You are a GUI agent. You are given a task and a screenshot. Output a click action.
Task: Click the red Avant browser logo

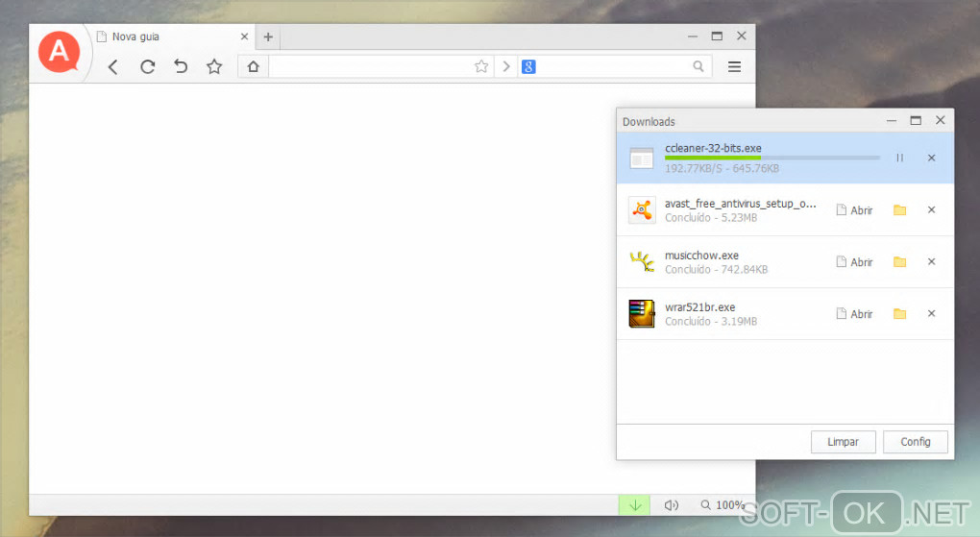(59, 51)
